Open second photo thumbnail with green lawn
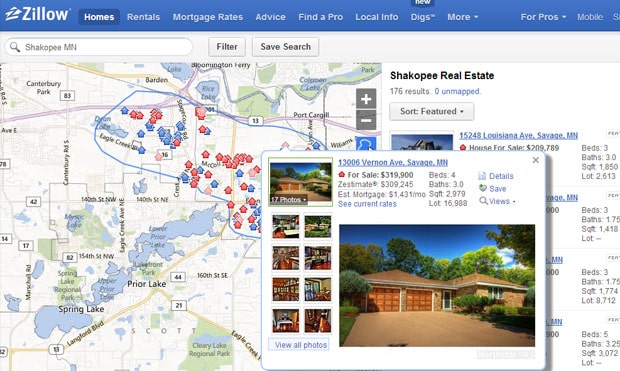Screen dimensions: 620x371 [318, 226]
